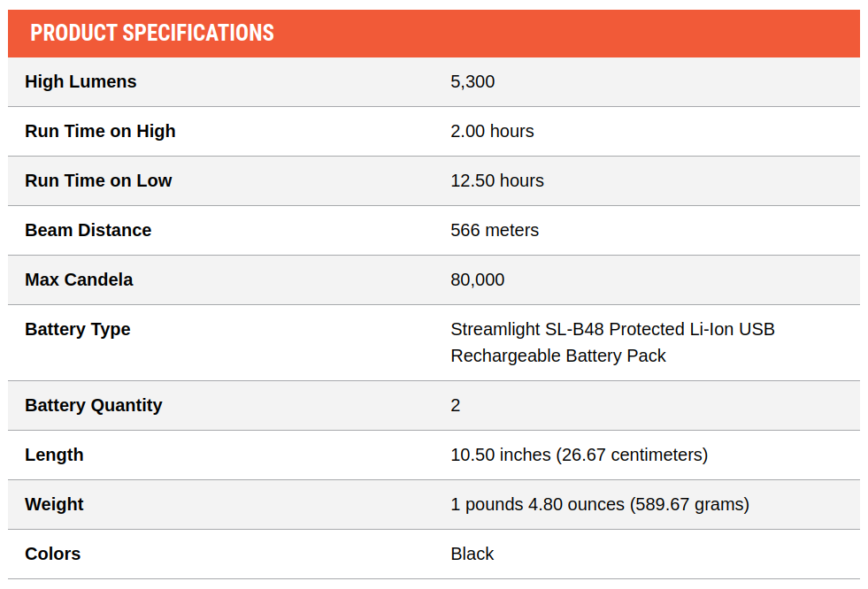Screen dimensions: 868x589
Task: Select the Beam Distance label
Action: pyautogui.click(x=88, y=230)
